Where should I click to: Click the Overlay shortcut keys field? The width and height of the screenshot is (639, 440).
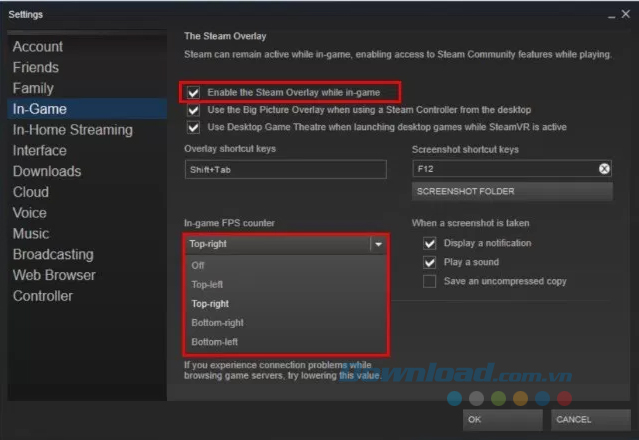click(x=286, y=169)
